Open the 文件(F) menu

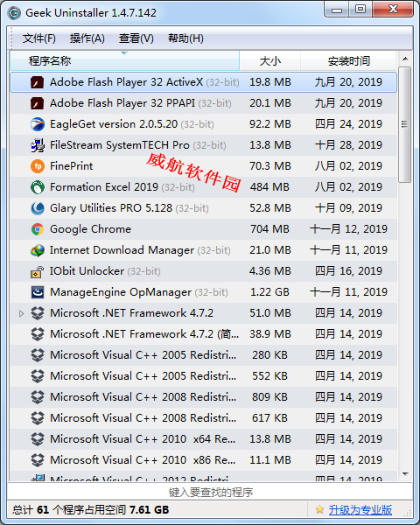tap(38, 38)
